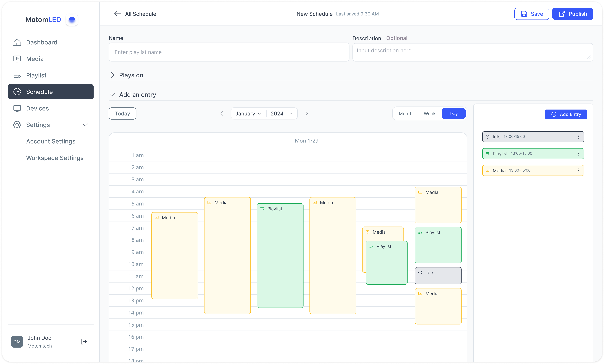This screenshot has height=364, width=604.
Task: Click the DM user avatar
Action: [17, 342]
